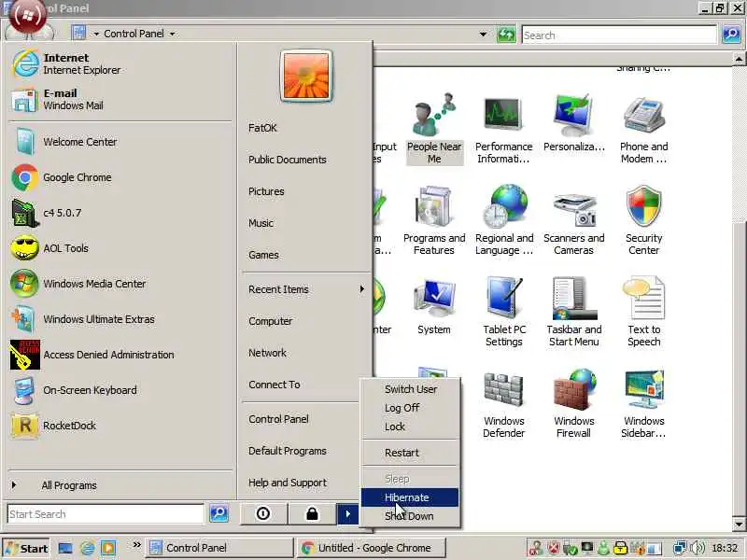Image resolution: width=747 pixels, height=560 pixels.
Task: Open Windows Mail E-mail entry
Action: pos(120,100)
